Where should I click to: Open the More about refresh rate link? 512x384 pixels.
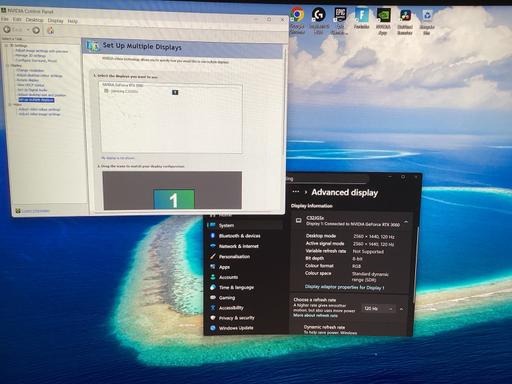[315, 315]
